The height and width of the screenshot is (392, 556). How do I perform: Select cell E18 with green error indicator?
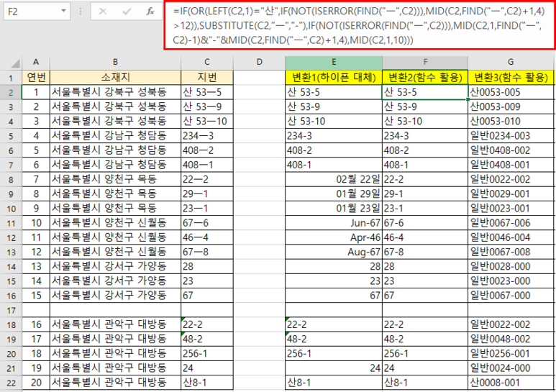tap(334, 324)
